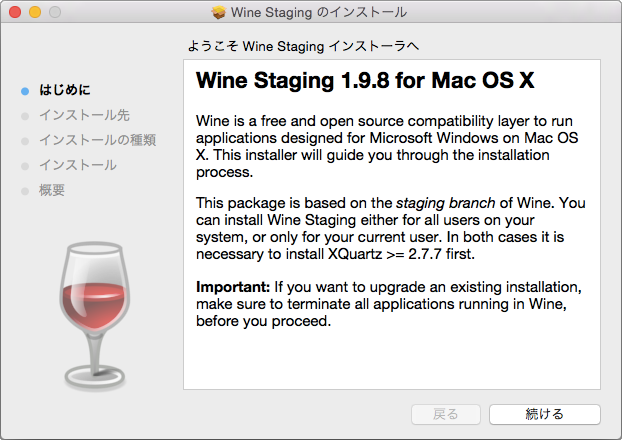Select the インストール先 step
Viewport: 622px width, 440px height.
[x=84, y=115]
